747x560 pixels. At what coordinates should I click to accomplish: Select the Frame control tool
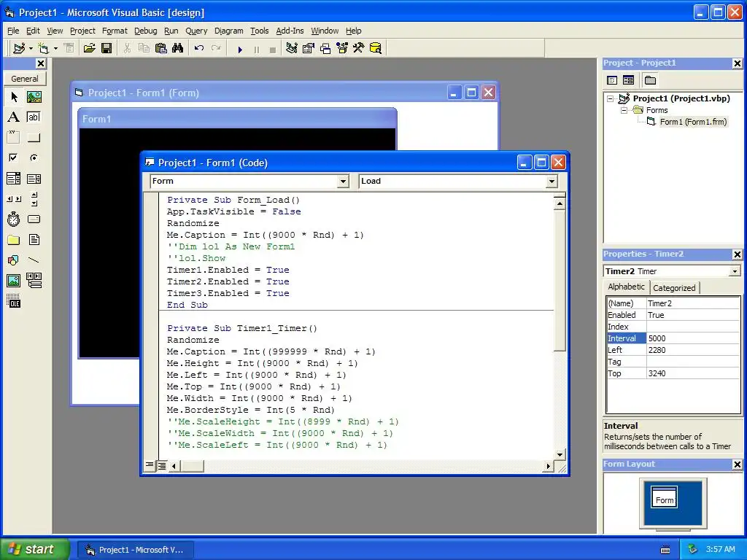coord(14,138)
